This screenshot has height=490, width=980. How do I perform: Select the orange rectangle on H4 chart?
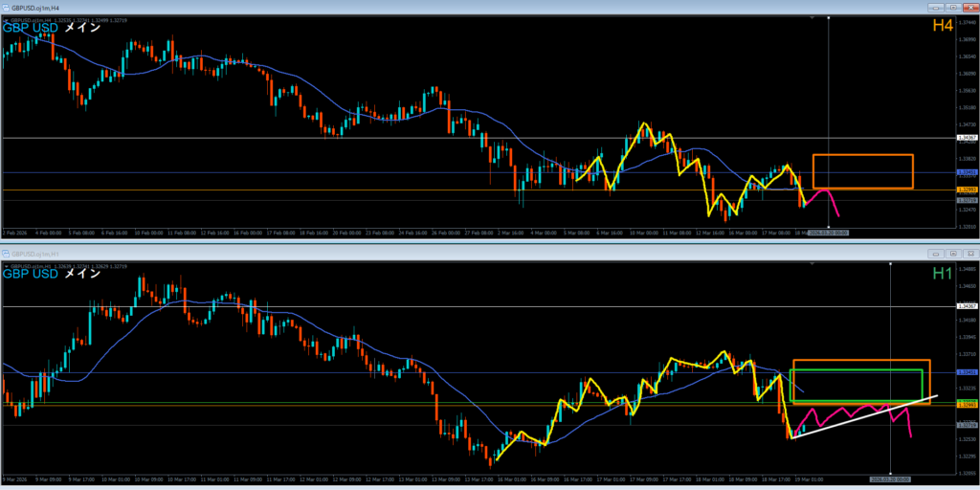coord(861,155)
